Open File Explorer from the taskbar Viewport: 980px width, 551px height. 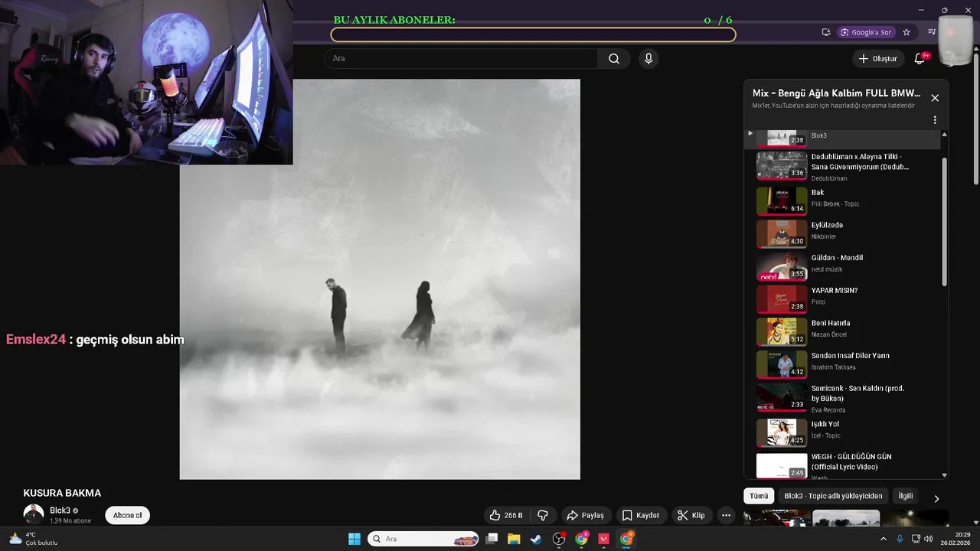514,539
